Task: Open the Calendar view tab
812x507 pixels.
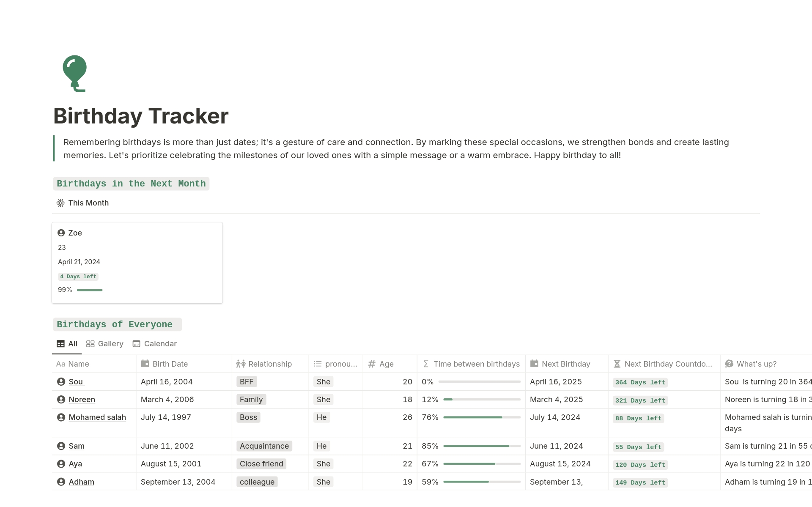Action: (x=154, y=344)
